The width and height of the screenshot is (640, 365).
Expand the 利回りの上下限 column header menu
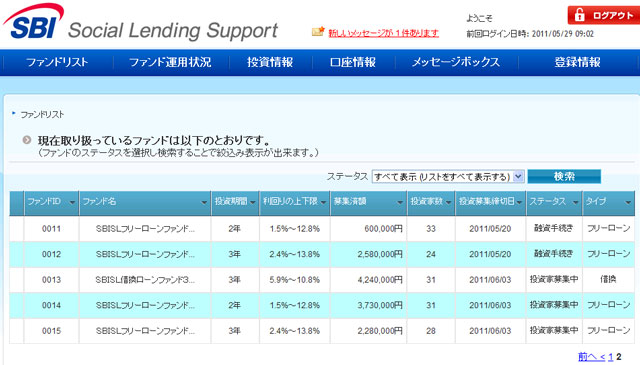click(x=323, y=202)
